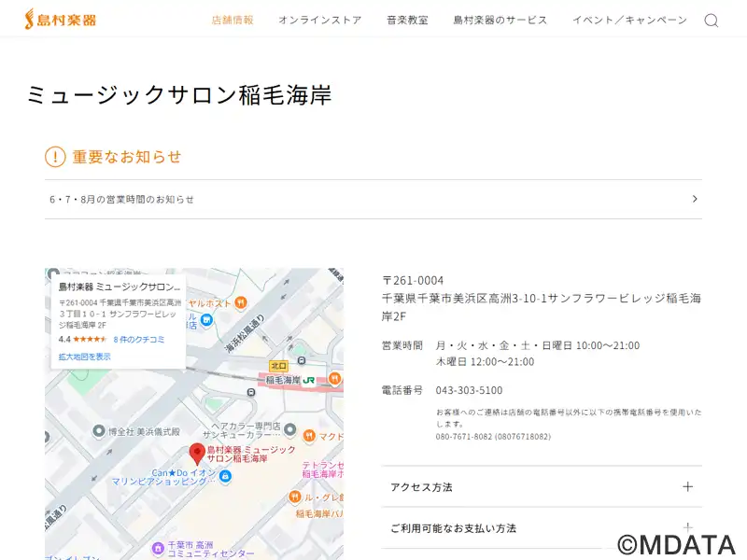Open 8 件のクチコミ reviews link
747x560 pixels.
point(138,340)
